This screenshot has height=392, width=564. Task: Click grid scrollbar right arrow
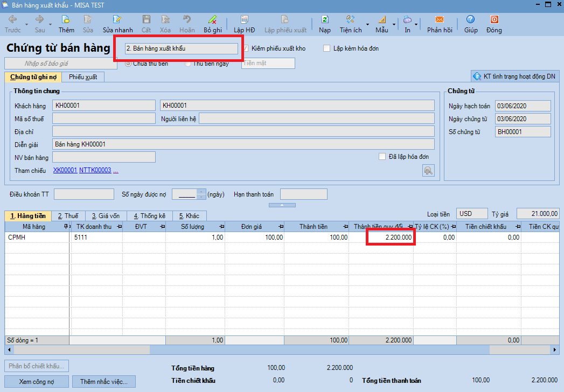tap(555, 349)
